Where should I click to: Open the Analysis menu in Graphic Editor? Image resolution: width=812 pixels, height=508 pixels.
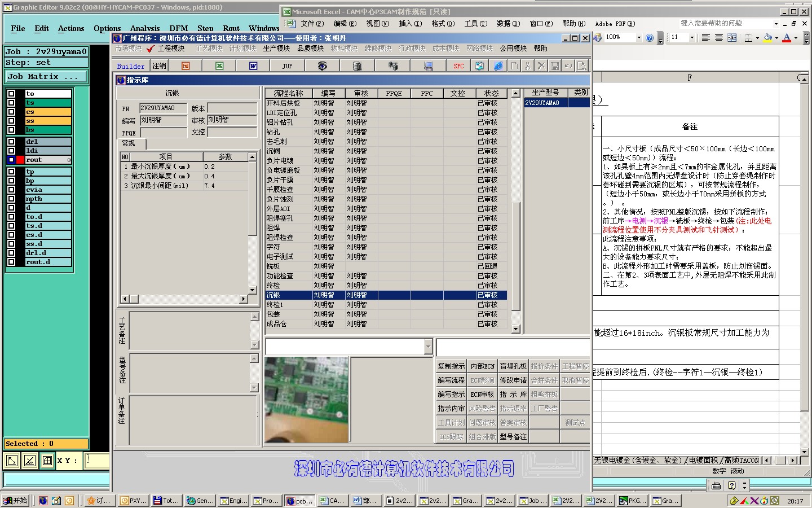pyautogui.click(x=145, y=28)
